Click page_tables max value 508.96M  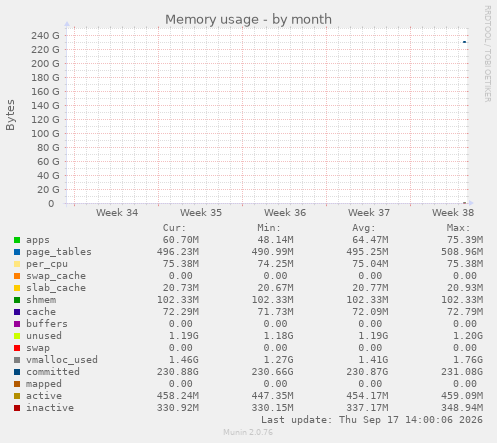point(462,252)
